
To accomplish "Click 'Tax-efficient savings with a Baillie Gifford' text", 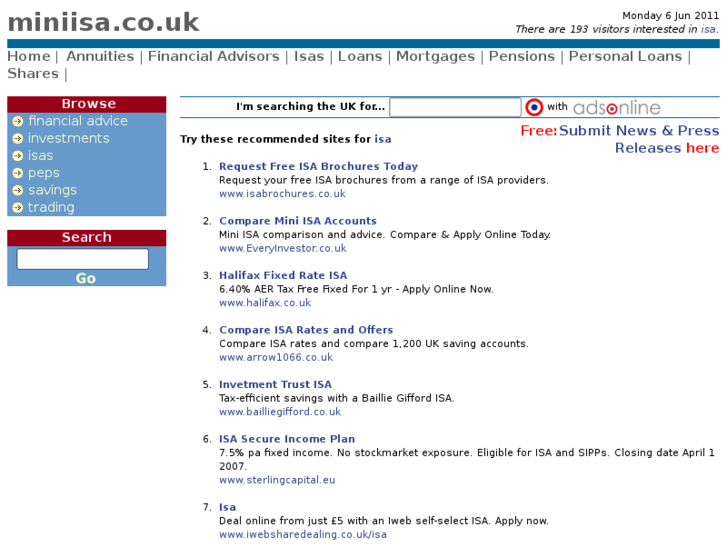I will point(337,398).
